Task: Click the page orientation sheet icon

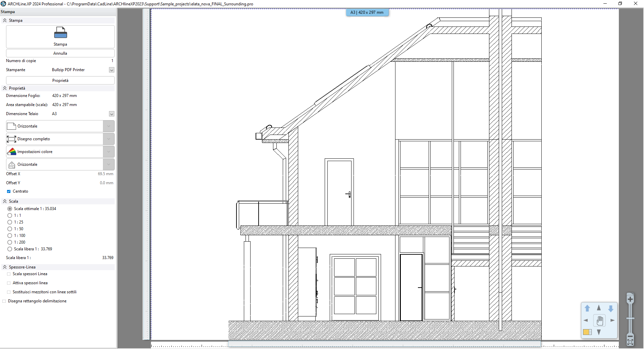Action: tap(12, 126)
